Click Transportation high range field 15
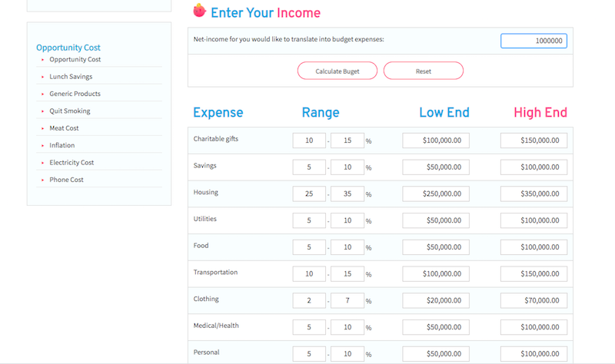The image size is (615, 364). pyautogui.click(x=347, y=273)
